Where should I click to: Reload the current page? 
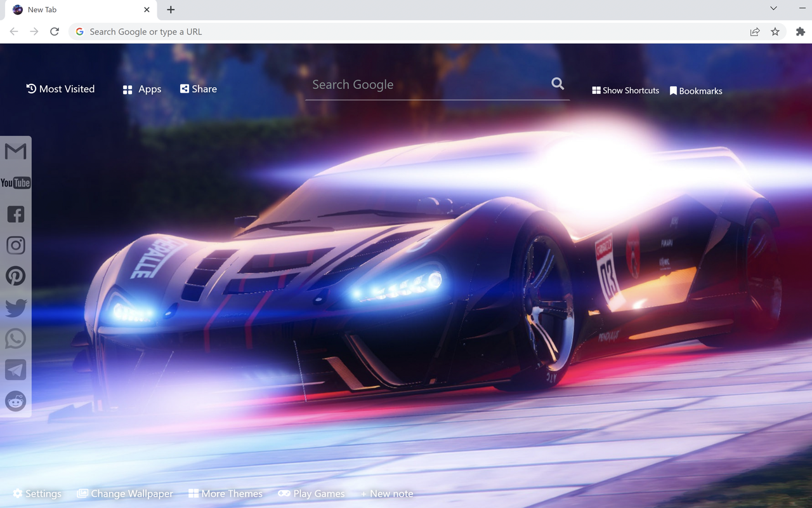[55, 32]
